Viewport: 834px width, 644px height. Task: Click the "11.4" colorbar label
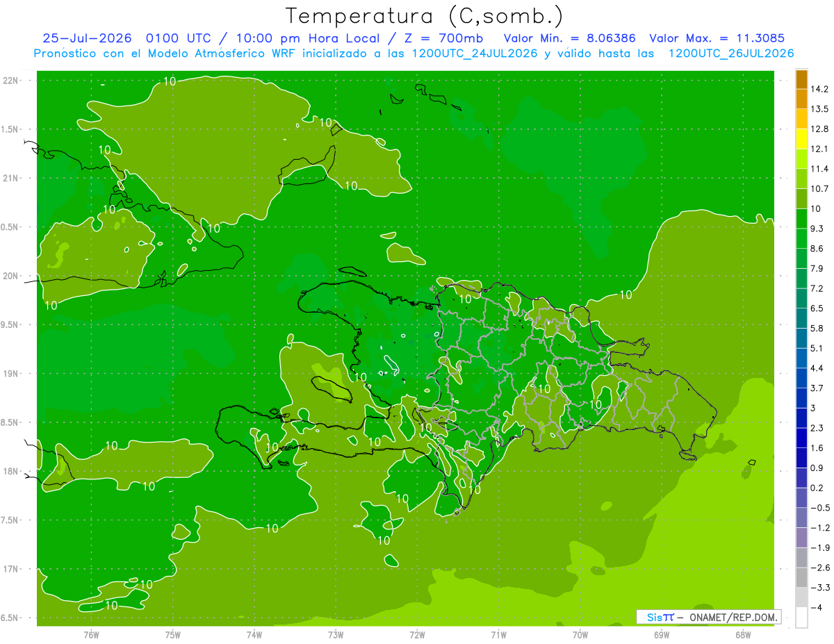click(819, 169)
